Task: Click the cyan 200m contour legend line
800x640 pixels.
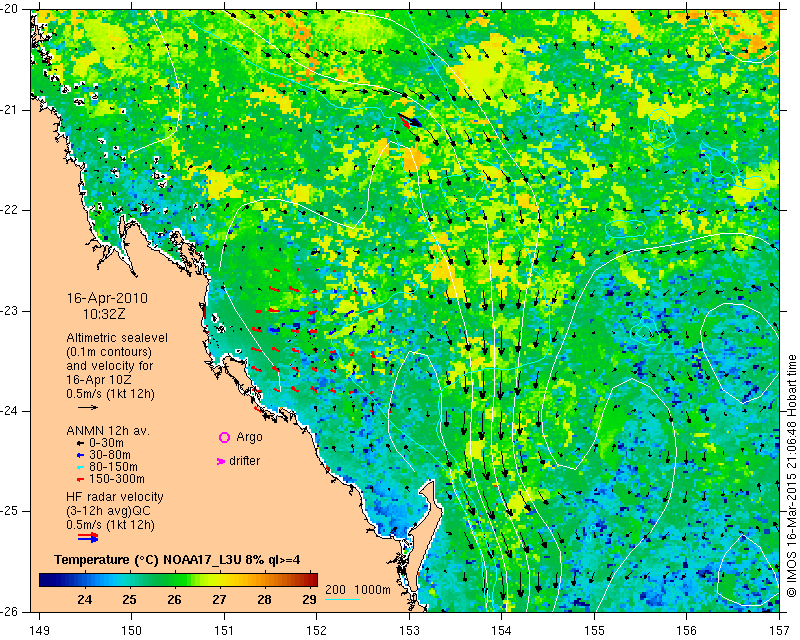Action: point(342,599)
